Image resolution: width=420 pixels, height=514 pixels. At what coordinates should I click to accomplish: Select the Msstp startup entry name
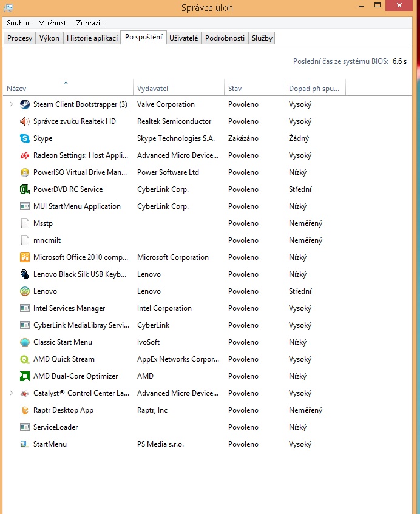[x=43, y=223]
